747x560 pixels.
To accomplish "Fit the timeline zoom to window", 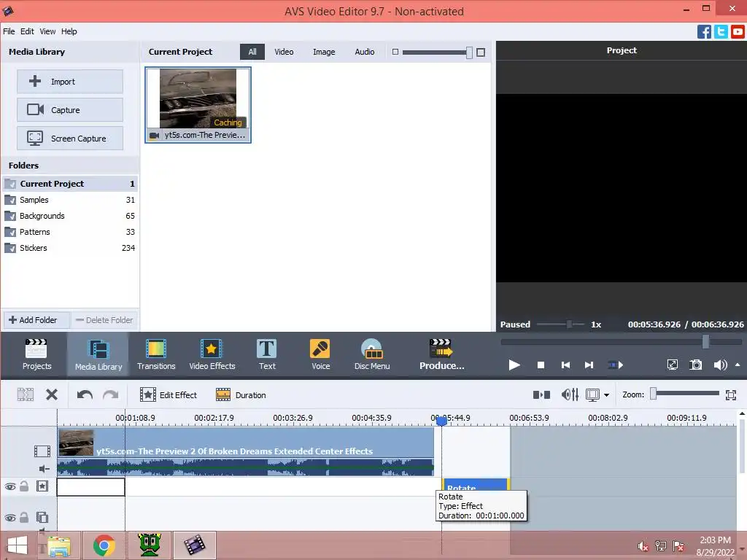I will [731, 394].
